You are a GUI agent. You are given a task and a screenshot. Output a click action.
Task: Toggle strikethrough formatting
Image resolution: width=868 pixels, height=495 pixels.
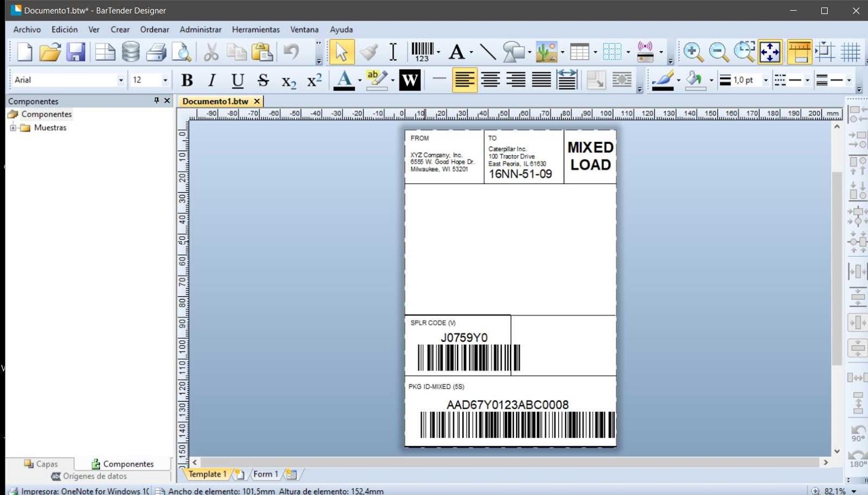[263, 80]
